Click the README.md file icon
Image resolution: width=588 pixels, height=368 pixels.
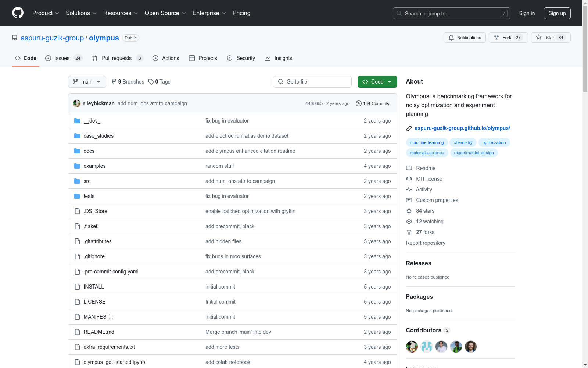[77, 332]
